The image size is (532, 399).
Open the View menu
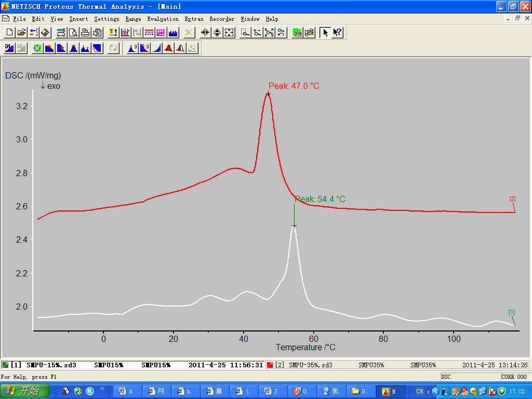point(57,19)
